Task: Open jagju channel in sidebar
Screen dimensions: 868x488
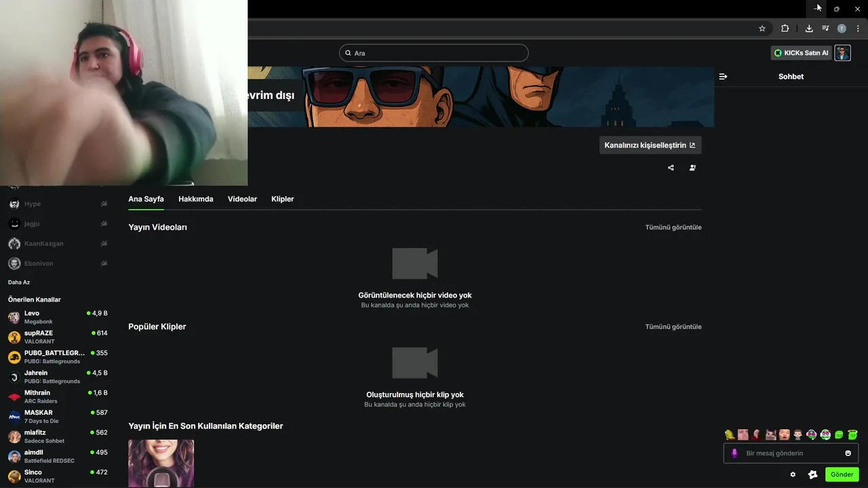Action: click(58, 224)
